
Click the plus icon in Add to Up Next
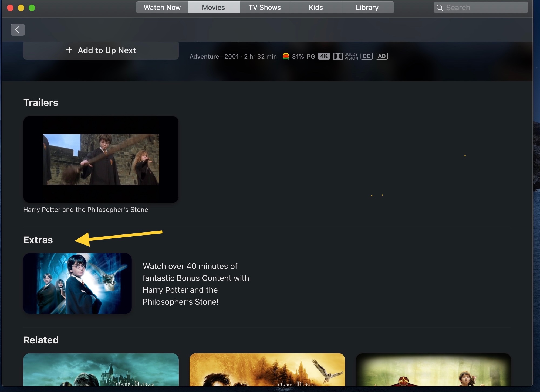(x=69, y=50)
